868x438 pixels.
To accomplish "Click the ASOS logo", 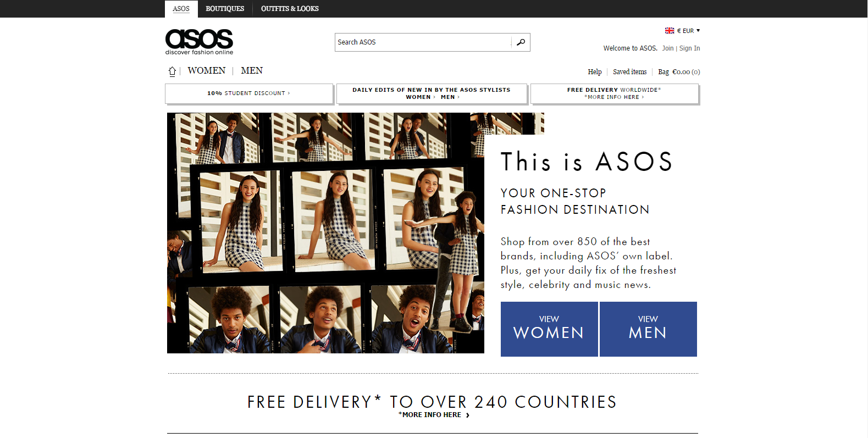I will (x=199, y=42).
